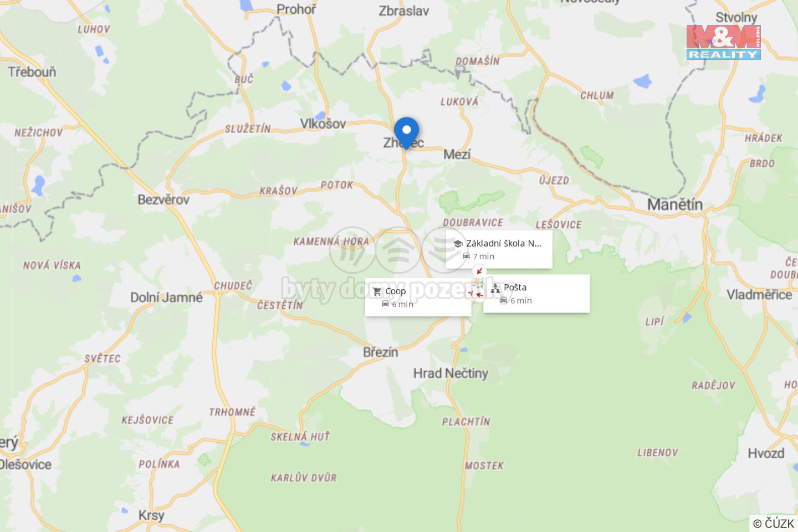This screenshot has width=798, height=532.
Task: Click the school graduation cap icon
Action: [x=458, y=244]
